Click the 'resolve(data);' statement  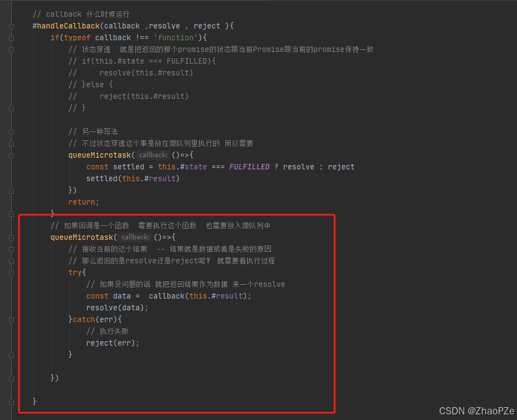pyautogui.click(x=117, y=308)
